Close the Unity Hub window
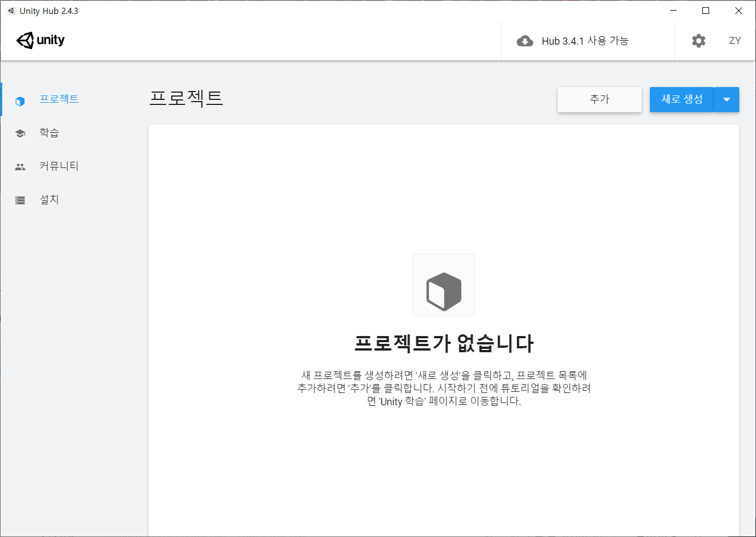The height and width of the screenshot is (537, 756). 738,11
